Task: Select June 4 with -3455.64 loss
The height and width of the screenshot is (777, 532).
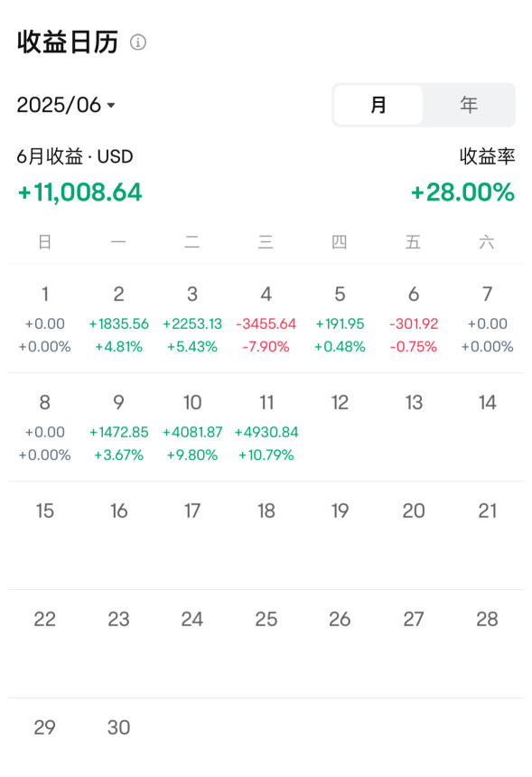Action: tap(266, 319)
